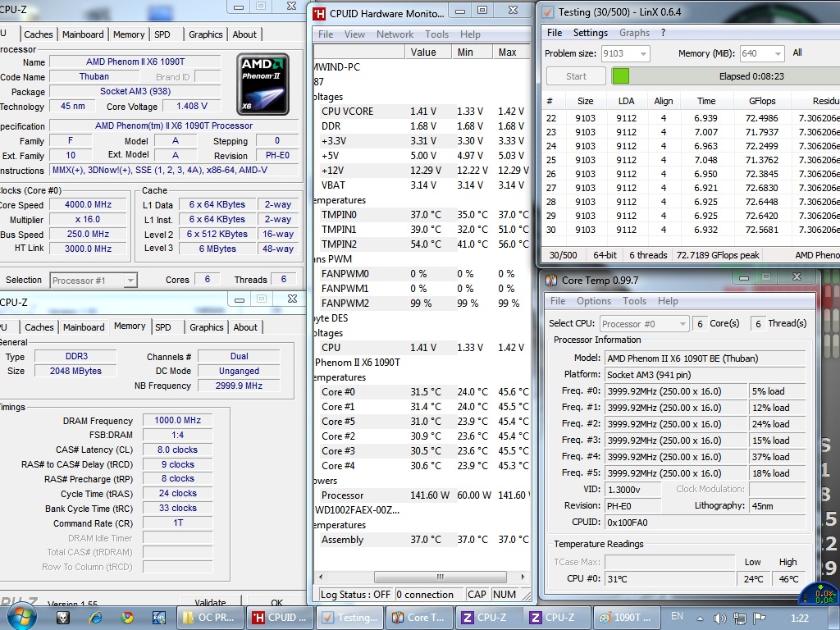Launch Google Chrome from the taskbar
840x630 pixels.
127,617
